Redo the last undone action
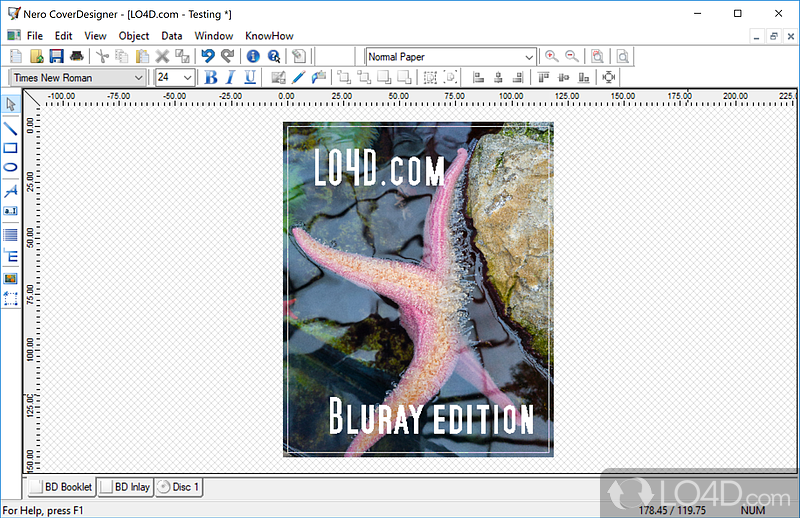The width and height of the screenshot is (800, 518). tap(228, 56)
